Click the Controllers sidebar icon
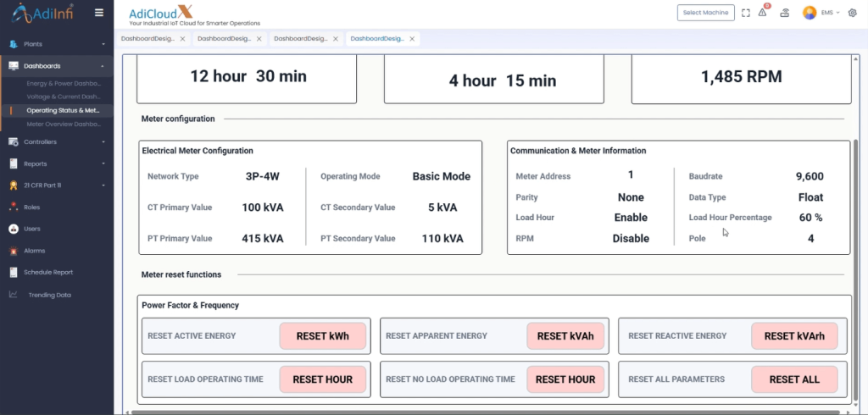Screen dimensions: 868x415 (14, 141)
